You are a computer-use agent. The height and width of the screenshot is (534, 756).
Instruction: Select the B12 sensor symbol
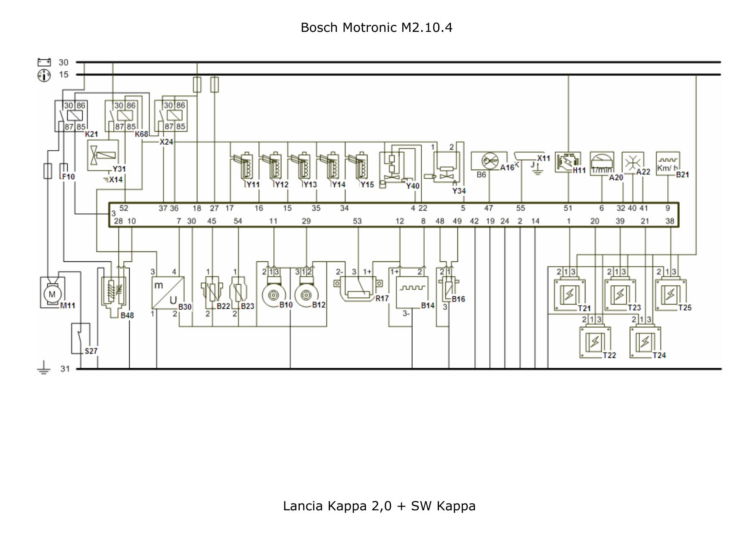pyautogui.click(x=307, y=293)
